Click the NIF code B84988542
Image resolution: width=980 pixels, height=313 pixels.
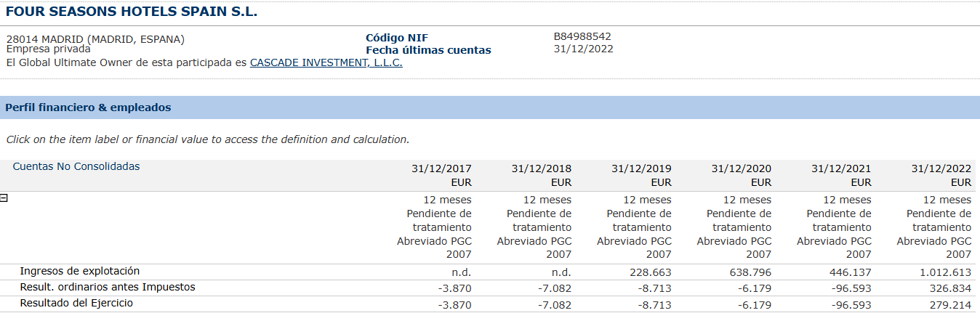tap(582, 36)
